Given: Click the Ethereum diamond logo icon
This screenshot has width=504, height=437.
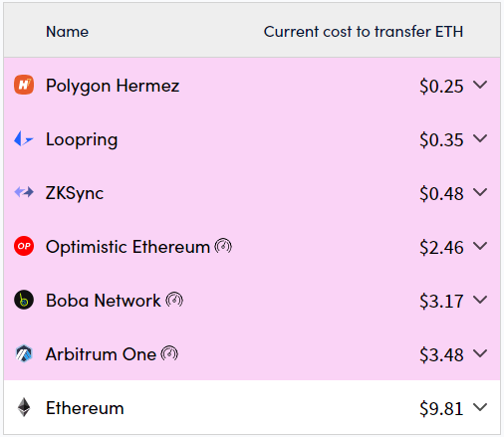Looking at the screenshot, I should click(24, 407).
